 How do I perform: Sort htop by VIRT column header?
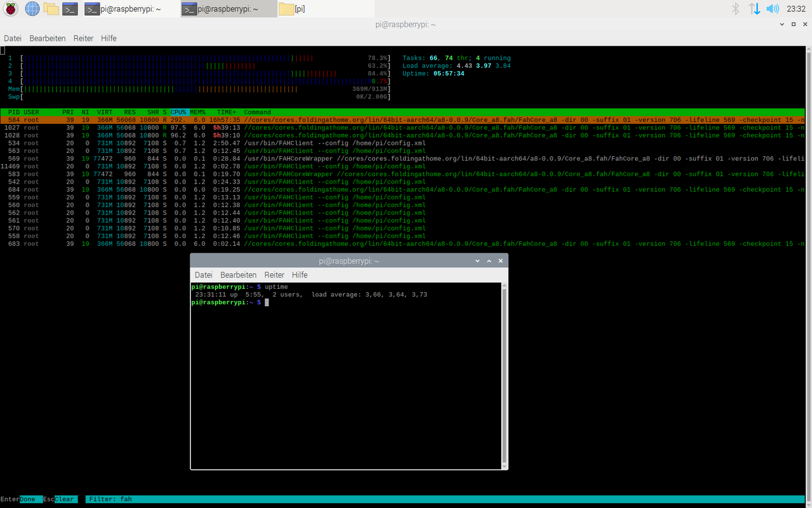point(105,112)
